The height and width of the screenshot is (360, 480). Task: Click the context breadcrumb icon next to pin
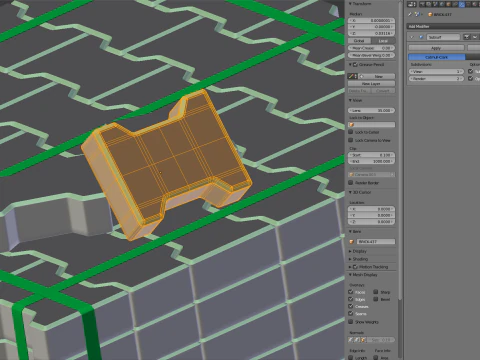[x=417, y=14]
